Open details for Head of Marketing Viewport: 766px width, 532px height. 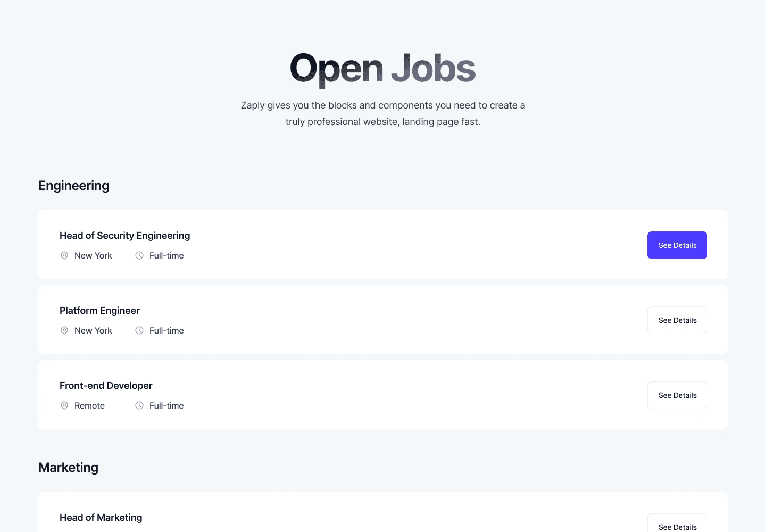(x=677, y=523)
